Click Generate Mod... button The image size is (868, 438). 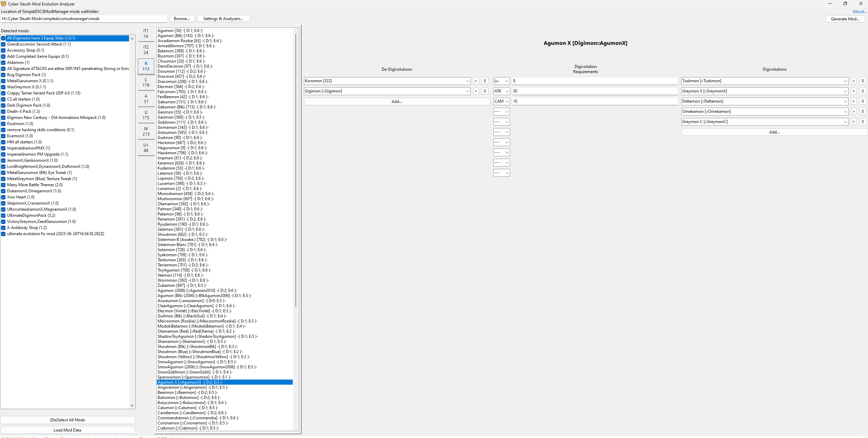click(845, 19)
